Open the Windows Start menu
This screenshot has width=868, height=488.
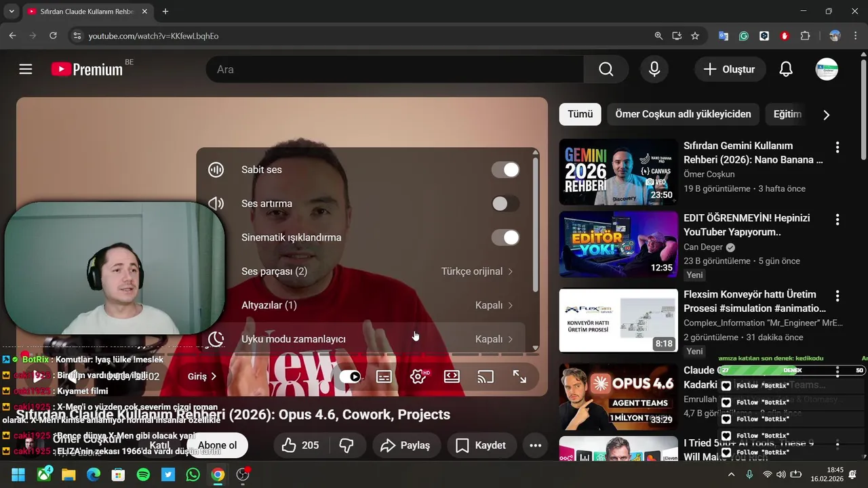point(18,475)
